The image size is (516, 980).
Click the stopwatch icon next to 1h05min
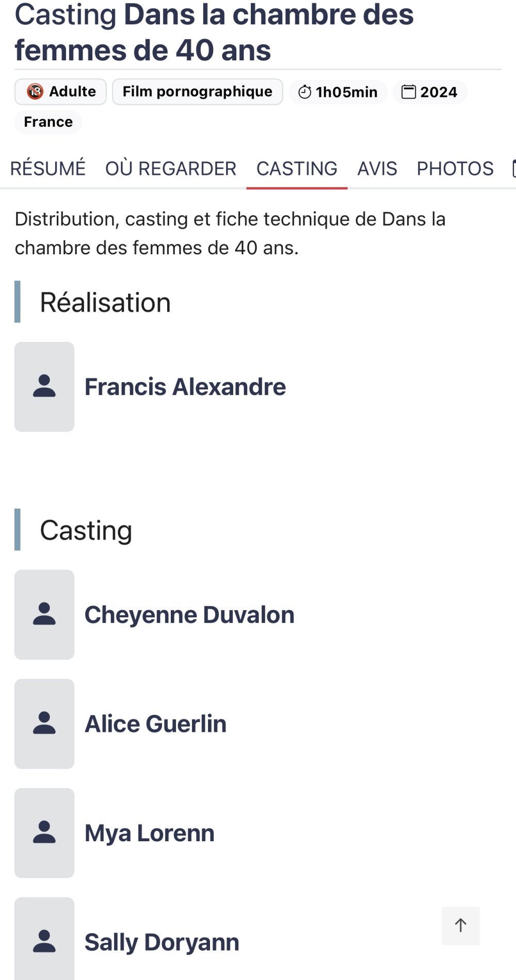point(305,92)
